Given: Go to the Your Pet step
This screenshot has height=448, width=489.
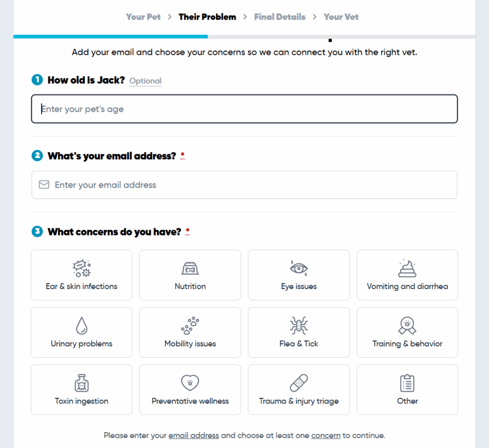Looking at the screenshot, I should pos(143,17).
